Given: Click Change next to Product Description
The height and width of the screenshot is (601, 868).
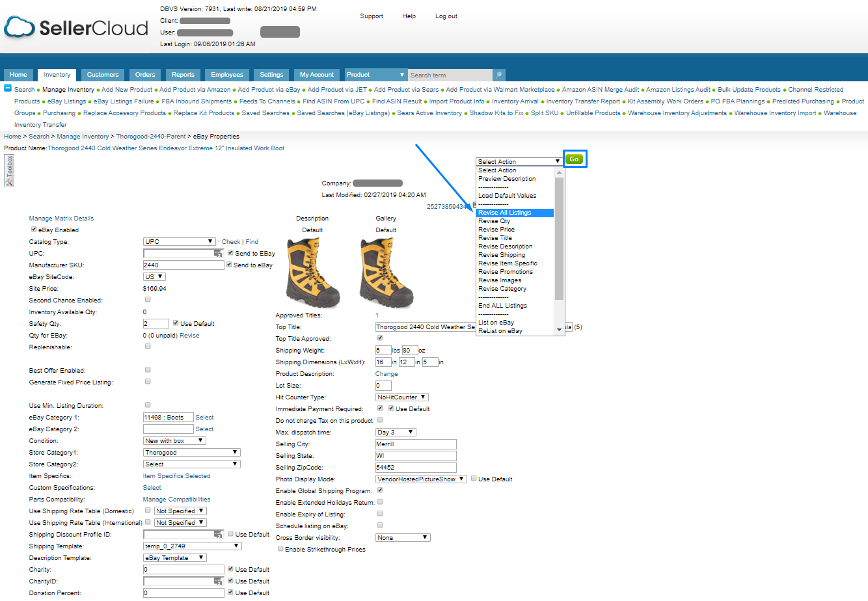Looking at the screenshot, I should pyautogui.click(x=387, y=374).
